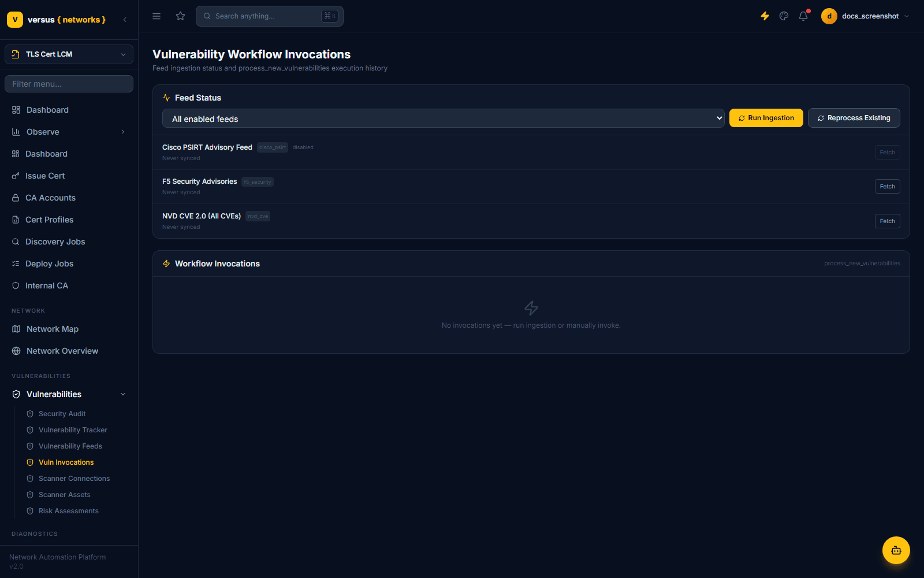This screenshot has width=924, height=578.
Task: Fetch the Cisco PSIRT Advisory Feed
Action: (x=887, y=153)
